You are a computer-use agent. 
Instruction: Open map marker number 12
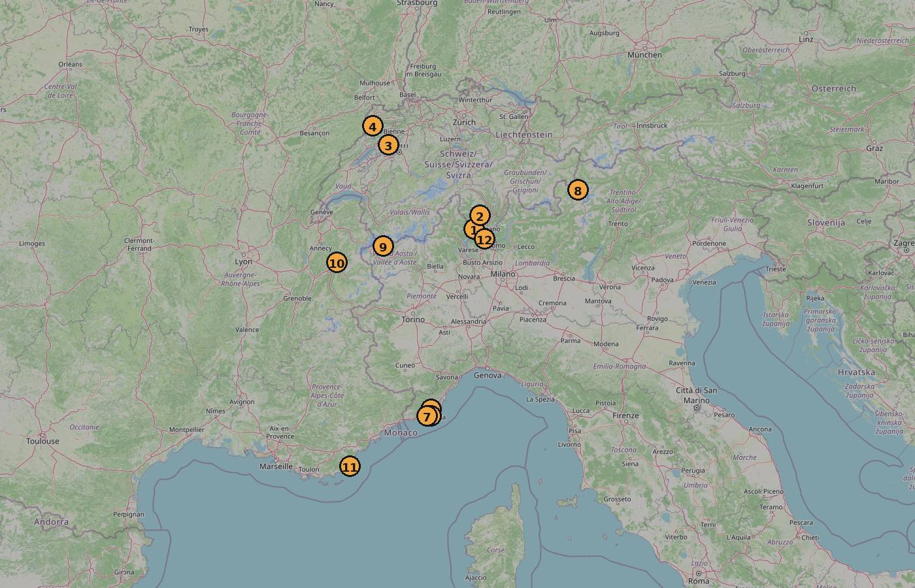[x=484, y=240]
